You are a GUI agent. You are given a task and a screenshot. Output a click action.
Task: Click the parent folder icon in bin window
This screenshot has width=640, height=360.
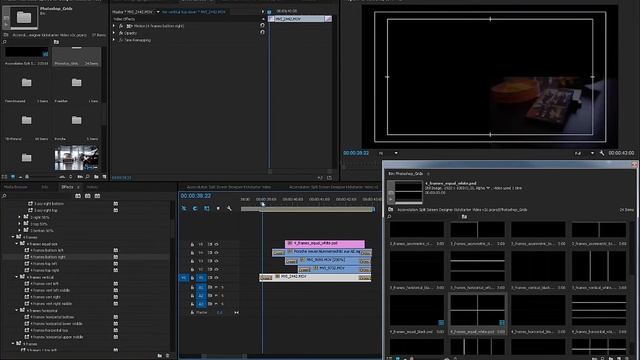point(391,209)
